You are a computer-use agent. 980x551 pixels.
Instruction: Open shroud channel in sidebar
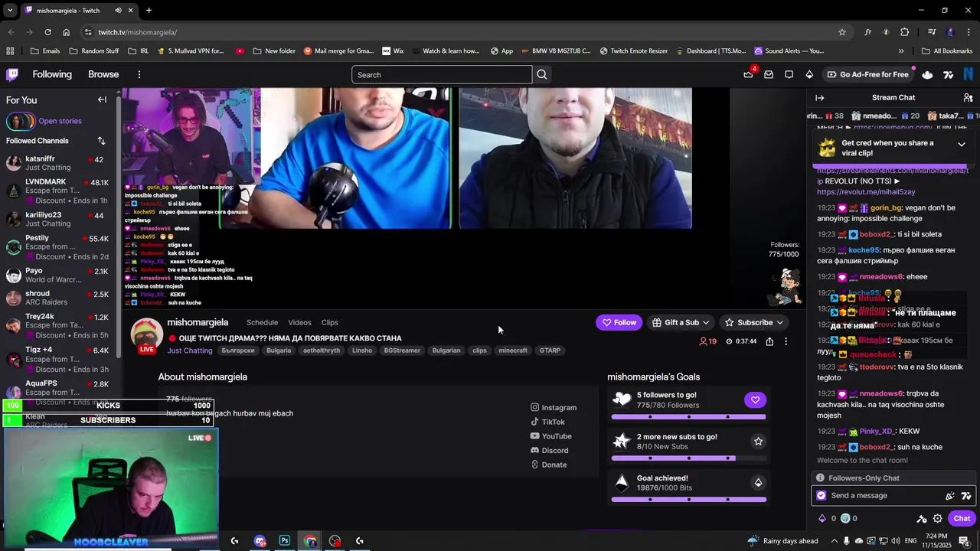pos(60,298)
